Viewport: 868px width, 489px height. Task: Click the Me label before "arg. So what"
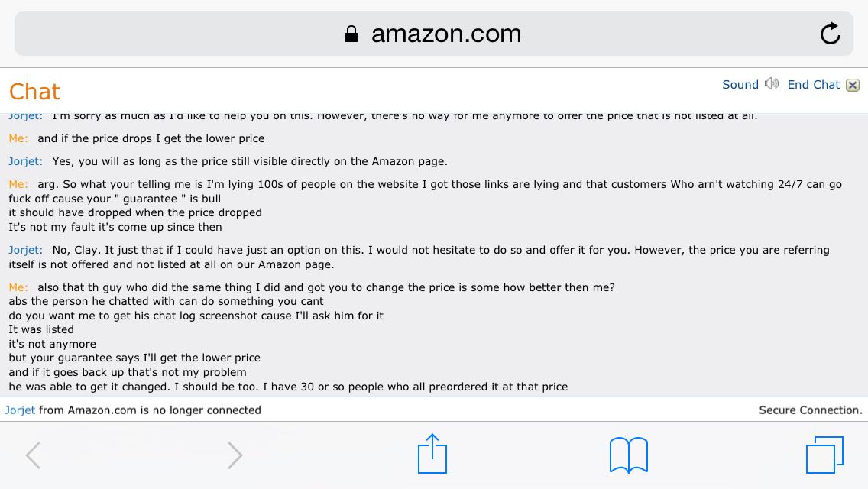pos(18,184)
